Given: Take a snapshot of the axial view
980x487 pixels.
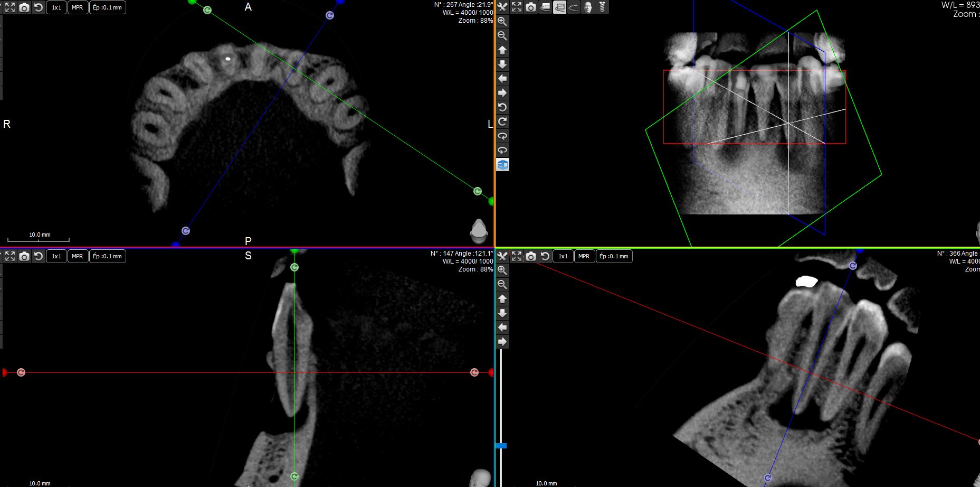Looking at the screenshot, I should (x=24, y=7).
